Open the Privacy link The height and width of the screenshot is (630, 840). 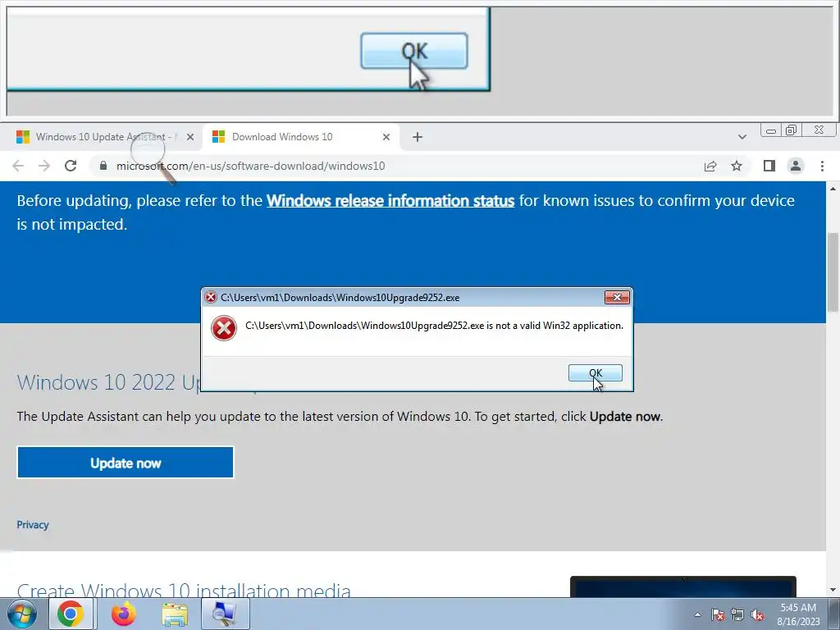33,525
